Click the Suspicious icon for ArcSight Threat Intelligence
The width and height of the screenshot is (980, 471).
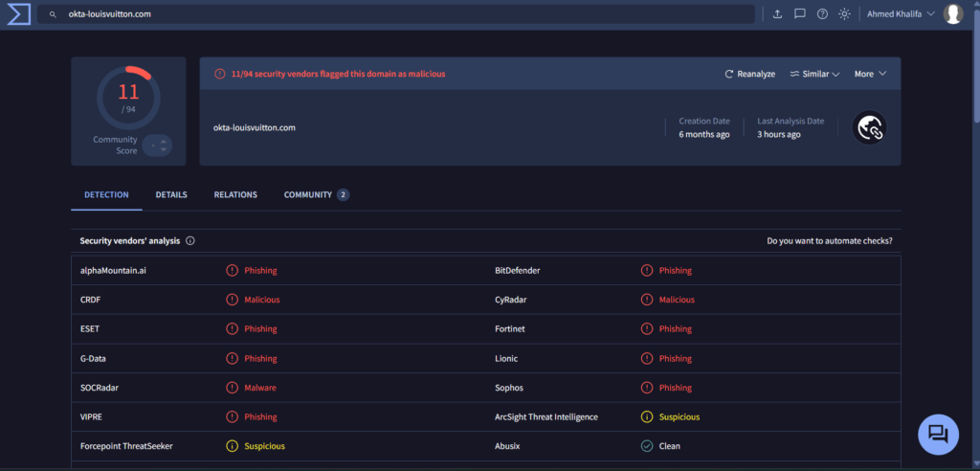pos(647,416)
